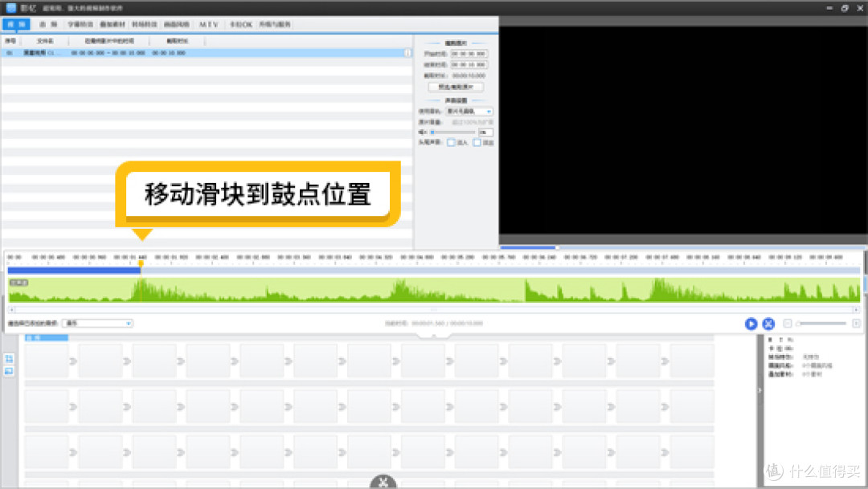Click the blue round X cancel button
Screen dimensions: 868x489
coord(768,324)
